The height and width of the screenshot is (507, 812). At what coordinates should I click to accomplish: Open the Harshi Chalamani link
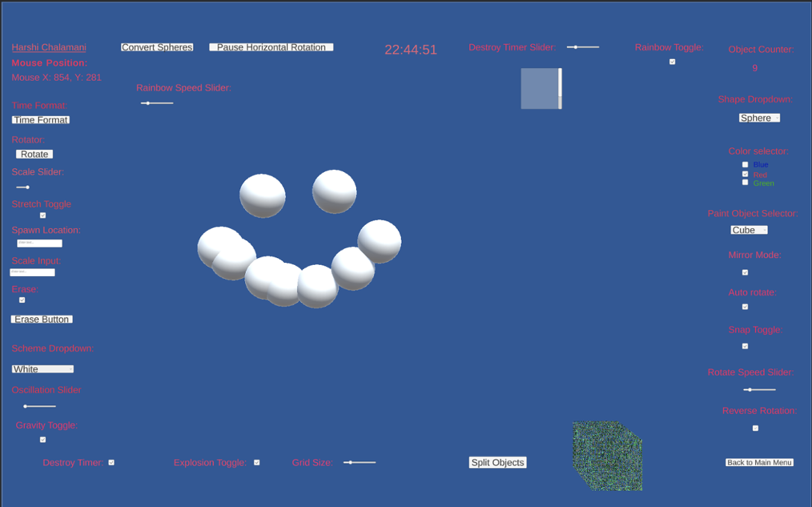pos(49,47)
